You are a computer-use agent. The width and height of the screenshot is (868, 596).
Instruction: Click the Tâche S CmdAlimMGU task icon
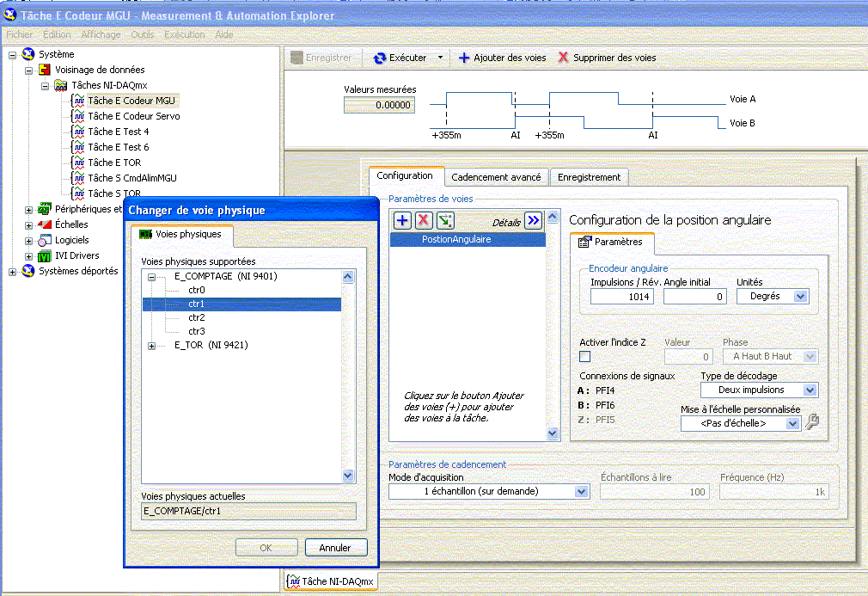tap(78, 178)
